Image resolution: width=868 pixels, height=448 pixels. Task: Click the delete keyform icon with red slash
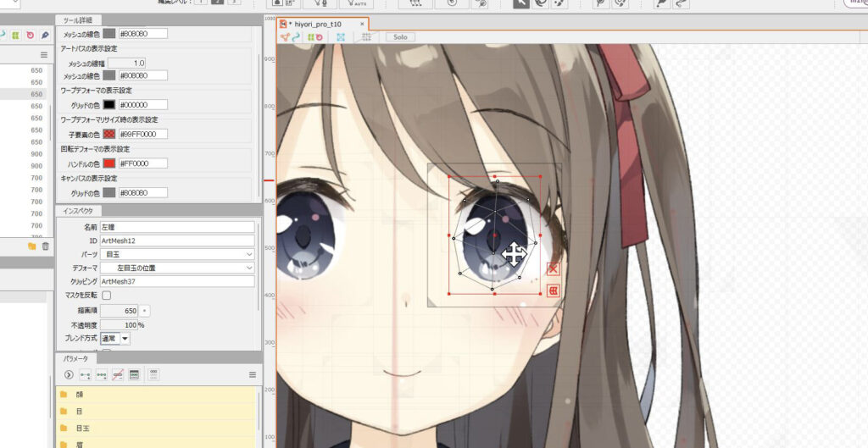pyautogui.click(x=118, y=374)
